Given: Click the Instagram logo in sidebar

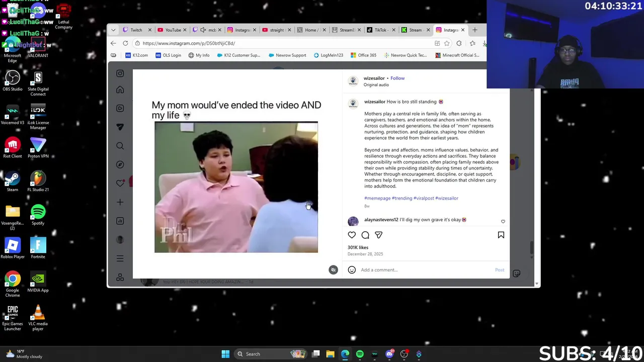Looking at the screenshot, I should coord(120,73).
